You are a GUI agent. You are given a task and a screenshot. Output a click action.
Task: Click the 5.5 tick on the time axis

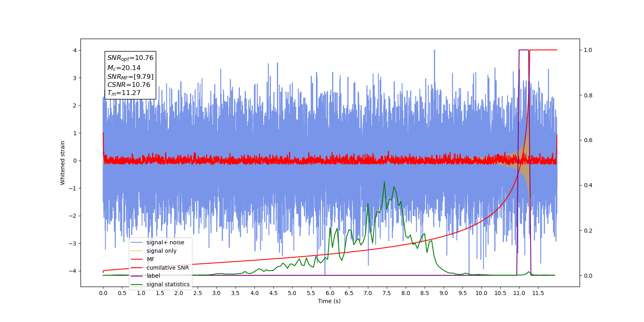[311, 293]
